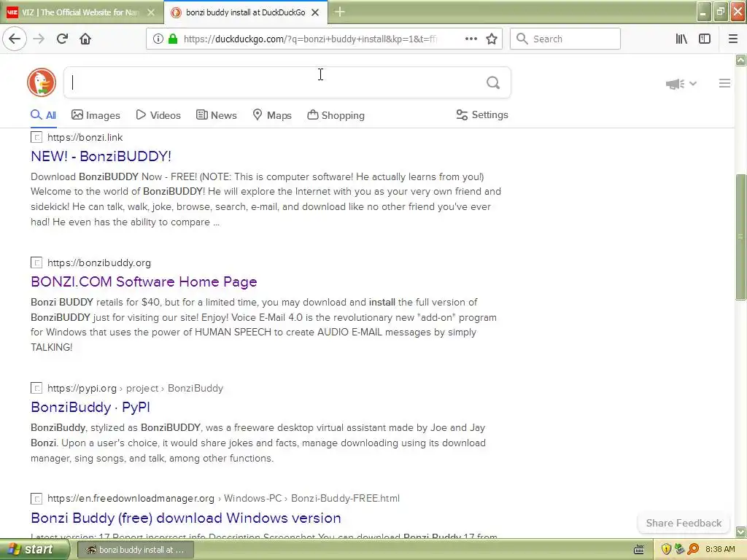Switch to Images results

click(96, 115)
